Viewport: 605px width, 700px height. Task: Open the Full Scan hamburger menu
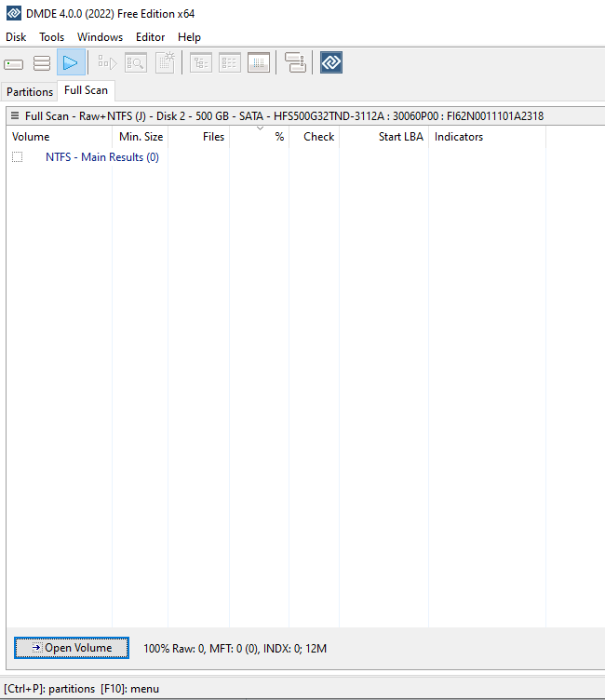point(15,116)
